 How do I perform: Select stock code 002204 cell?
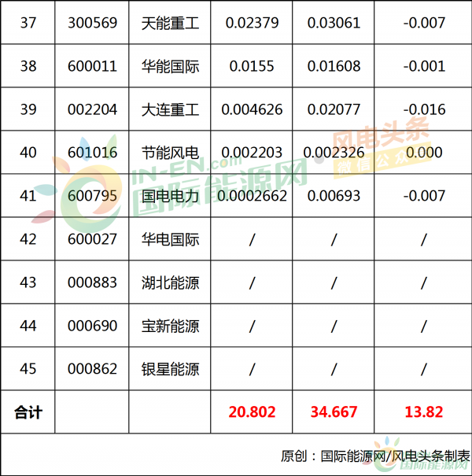[x=92, y=109]
